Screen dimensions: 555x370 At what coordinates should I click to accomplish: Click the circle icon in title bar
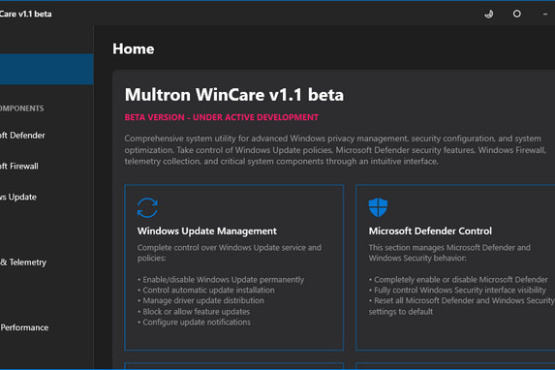tap(517, 14)
